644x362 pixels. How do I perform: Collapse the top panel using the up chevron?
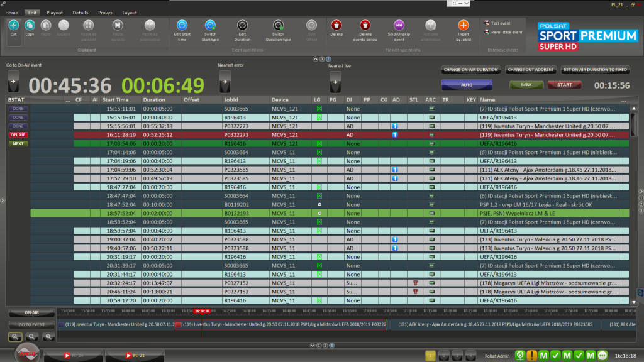(x=315, y=59)
